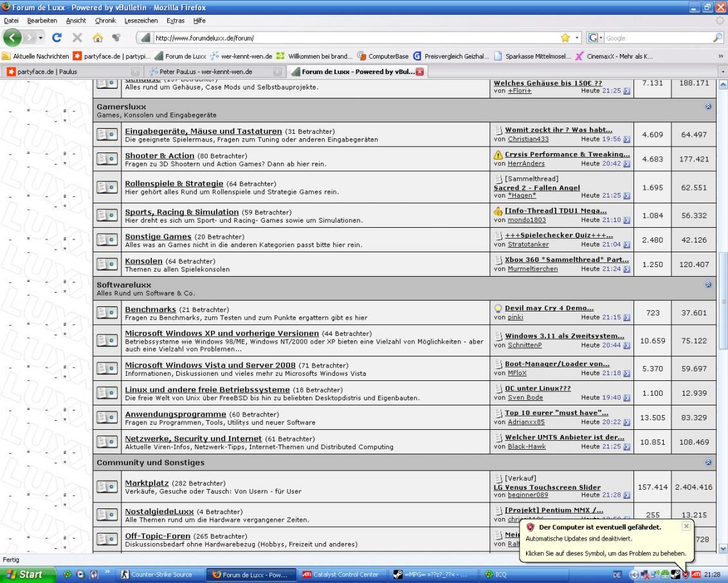This screenshot has height=583, width=728.
Task: Close the Forum de Luxx tab
Action: point(420,71)
